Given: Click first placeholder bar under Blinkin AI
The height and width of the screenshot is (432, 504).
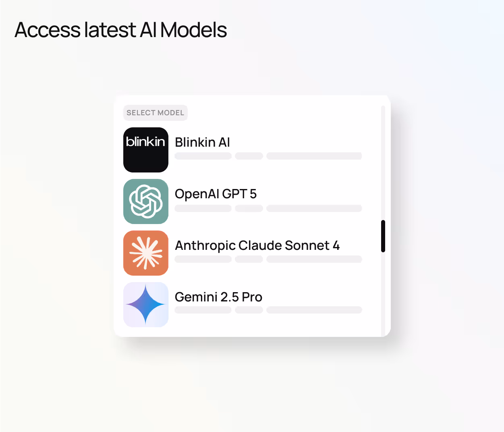Looking at the screenshot, I should (x=203, y=156).
